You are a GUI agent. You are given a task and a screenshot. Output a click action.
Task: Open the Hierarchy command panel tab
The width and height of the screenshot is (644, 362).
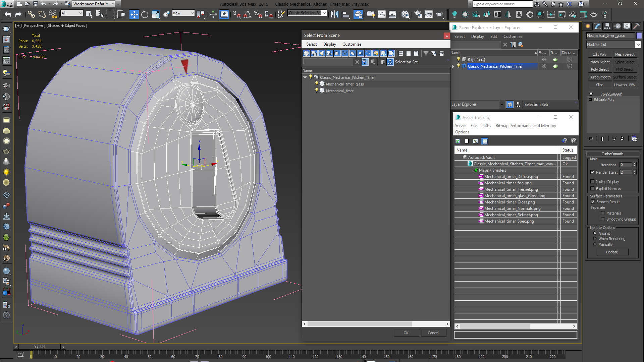point(607,26)
